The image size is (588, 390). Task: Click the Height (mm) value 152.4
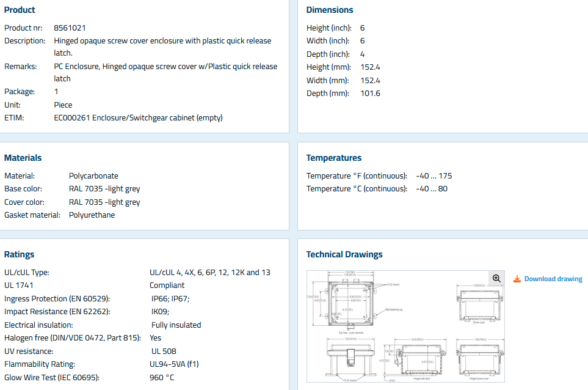[x=370, y=67]
